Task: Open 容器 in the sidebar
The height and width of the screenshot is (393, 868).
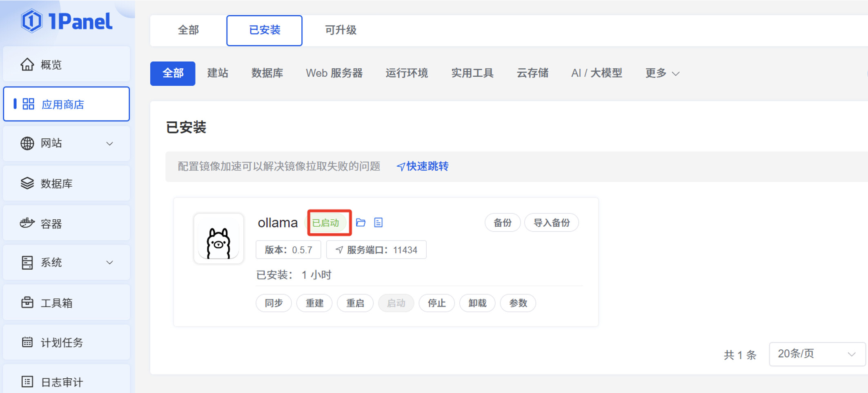Action: click(67, 223)
